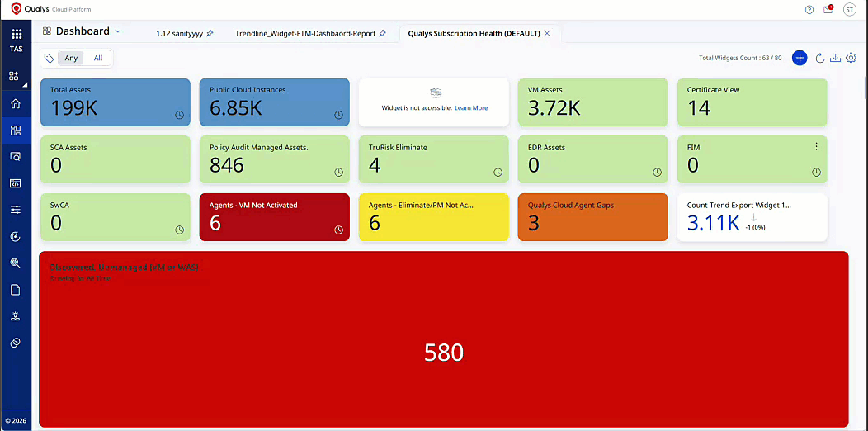Expand the Dashboard title dropdown chevron
The height and width of the screenshot is (431, 868).
coord(118,31)
